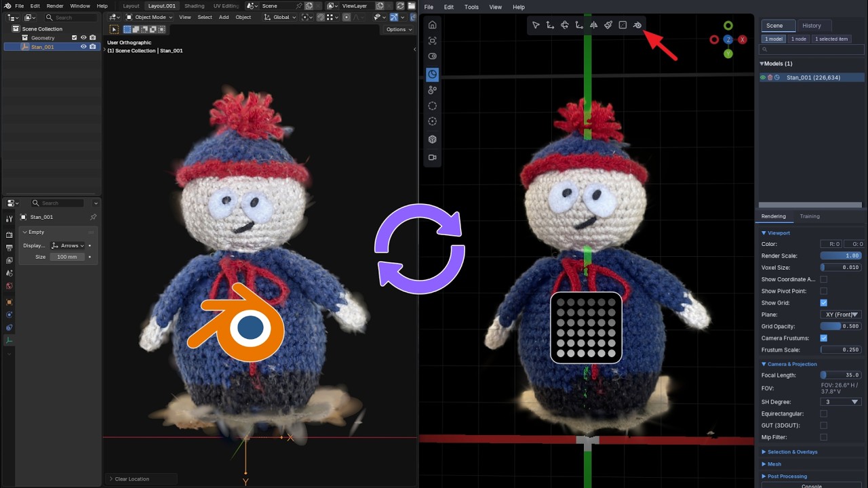The height and width of the screenshot is (488, 868).
Task: Enable the Mip Filter checkbox
Action: pos(824,437)
